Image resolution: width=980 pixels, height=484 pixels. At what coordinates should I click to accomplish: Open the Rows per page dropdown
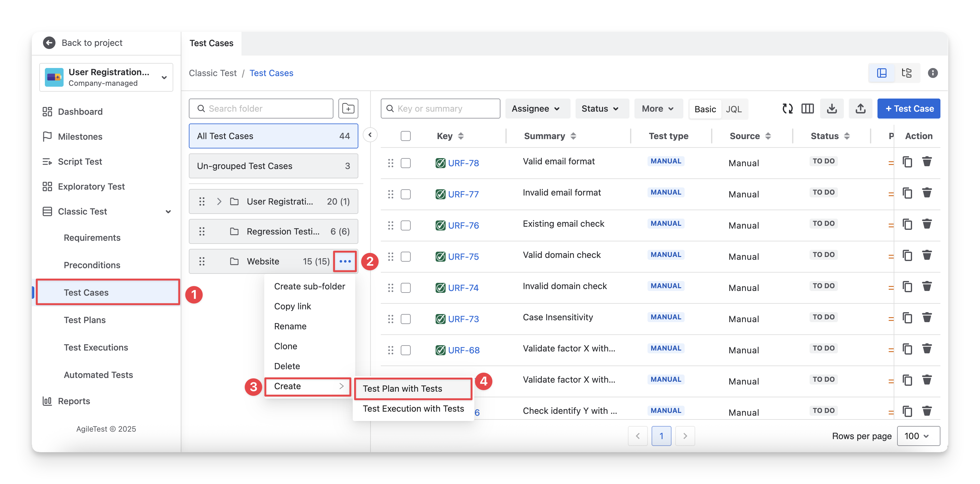point(918,436)
